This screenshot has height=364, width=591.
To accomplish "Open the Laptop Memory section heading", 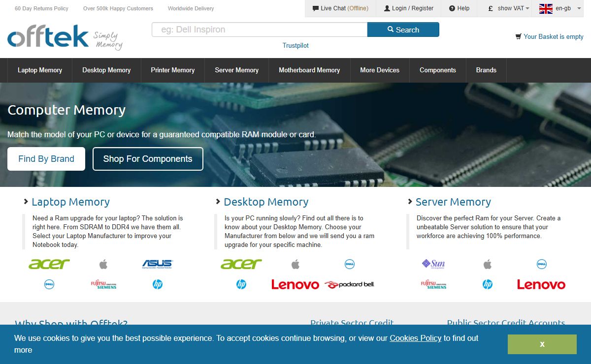I will [x=70, y=202].
